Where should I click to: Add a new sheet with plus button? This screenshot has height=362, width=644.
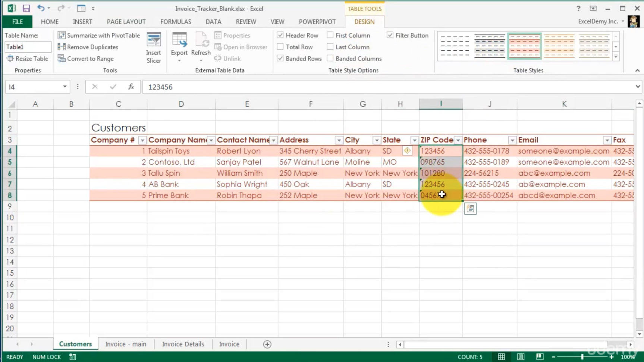[267, 344]
